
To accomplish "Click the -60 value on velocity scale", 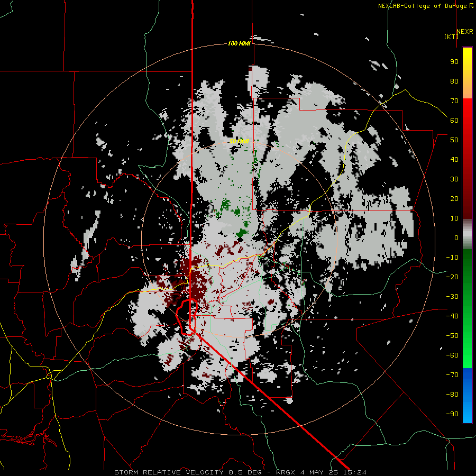I will tap(452, 355).
